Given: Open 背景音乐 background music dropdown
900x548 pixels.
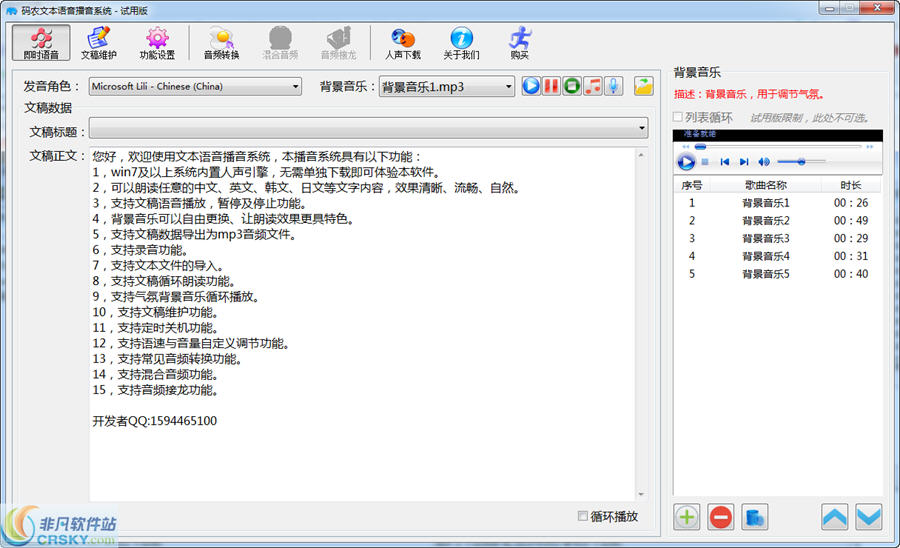Looking at the screenshot, I should point(447,87).
